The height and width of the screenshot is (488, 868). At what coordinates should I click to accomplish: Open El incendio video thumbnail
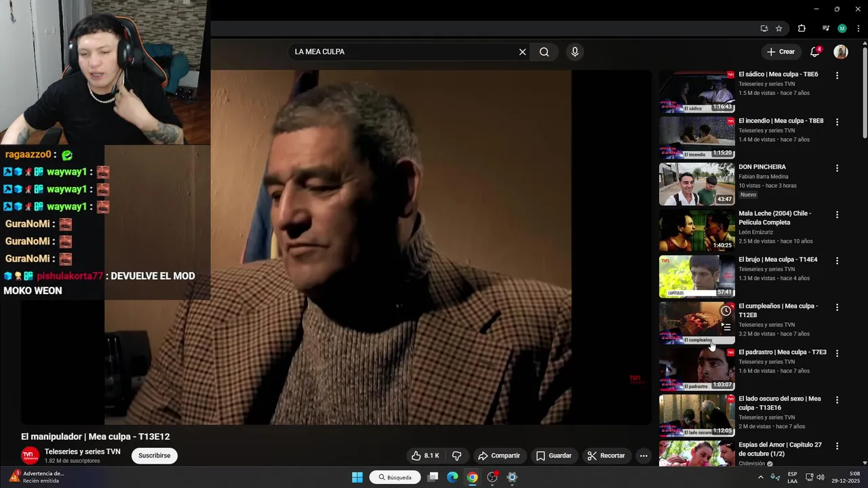point(696,138)
